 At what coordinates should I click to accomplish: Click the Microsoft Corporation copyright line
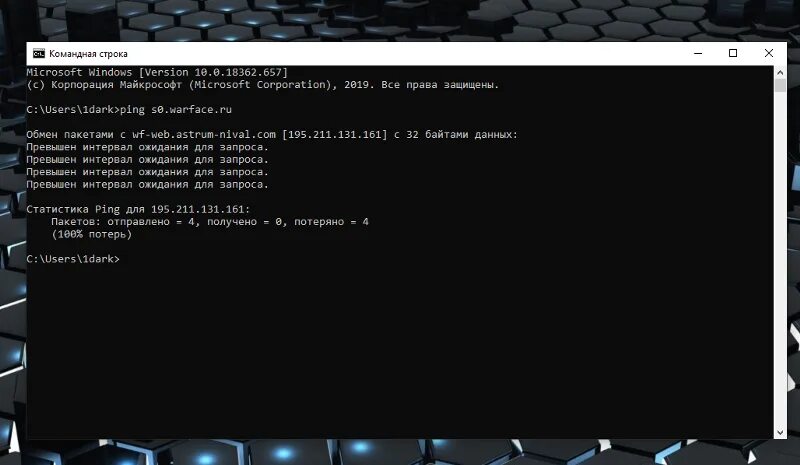click(263, 85)
